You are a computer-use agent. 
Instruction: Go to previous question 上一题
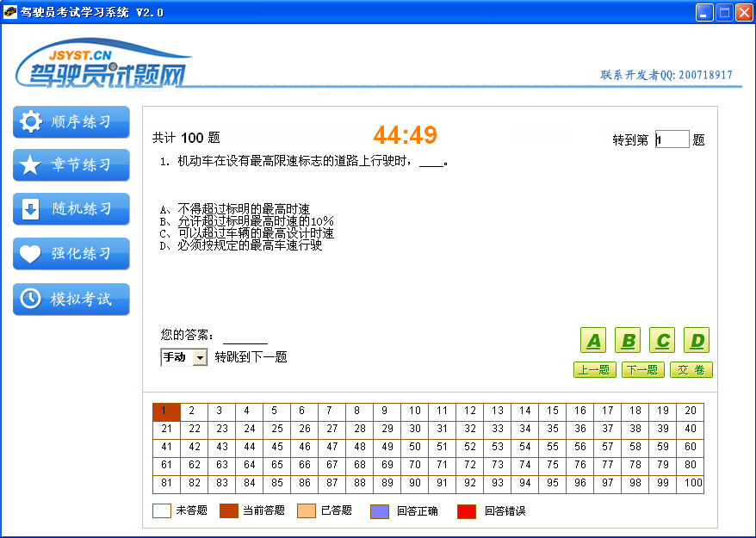point(594,370)
